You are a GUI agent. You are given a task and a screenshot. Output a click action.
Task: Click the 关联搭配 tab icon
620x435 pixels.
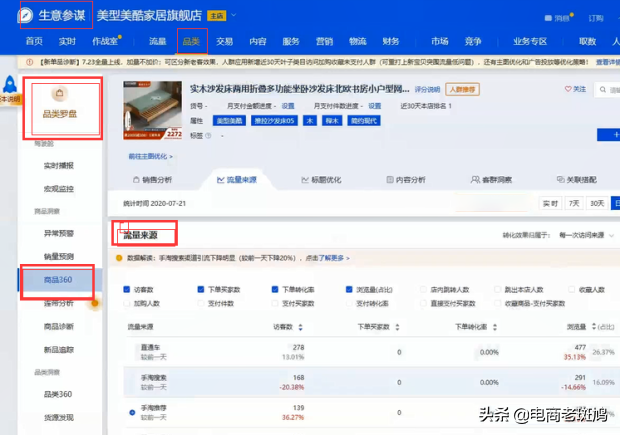pyautogui.click(x=560, y=180)
